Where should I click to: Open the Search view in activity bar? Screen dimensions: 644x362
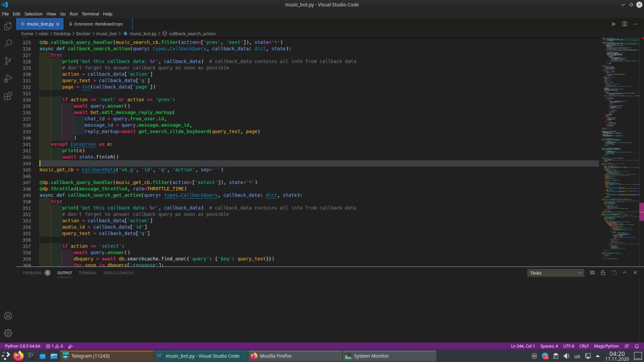[x=8, y=44]
